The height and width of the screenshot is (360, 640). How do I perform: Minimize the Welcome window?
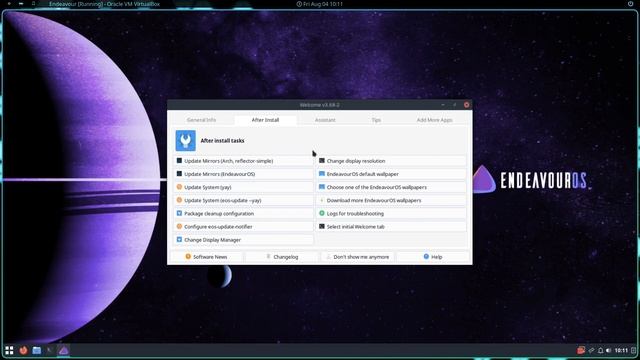pyautogui.click(x=443, y=105)
